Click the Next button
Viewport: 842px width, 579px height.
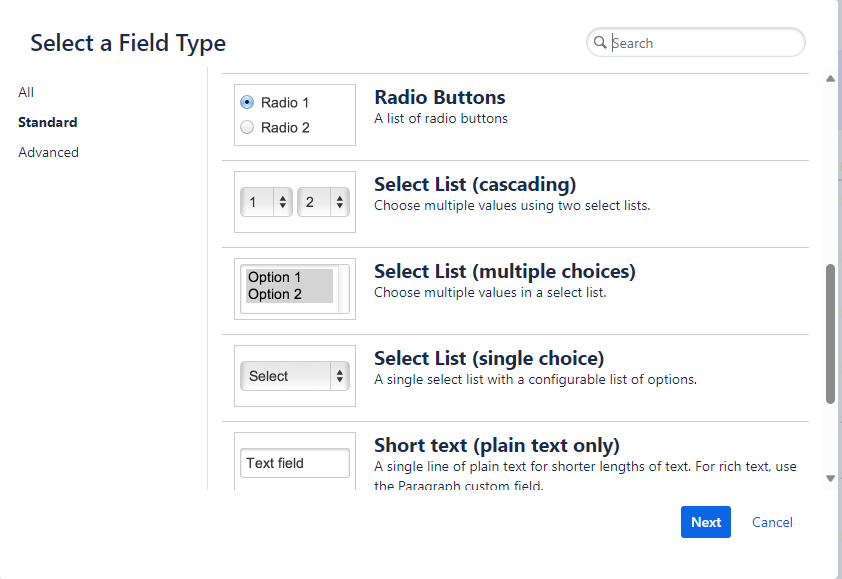[x=705, y=522]
